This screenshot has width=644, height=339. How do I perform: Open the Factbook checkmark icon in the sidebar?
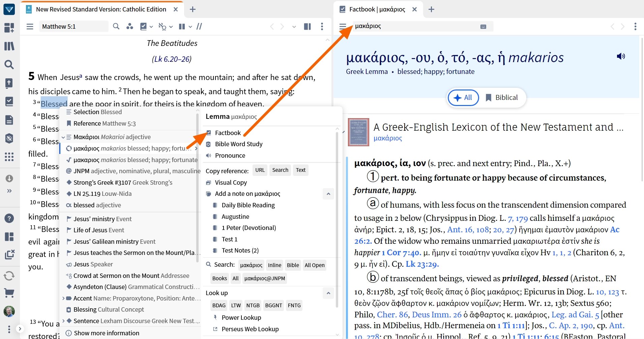coord(9,101)
